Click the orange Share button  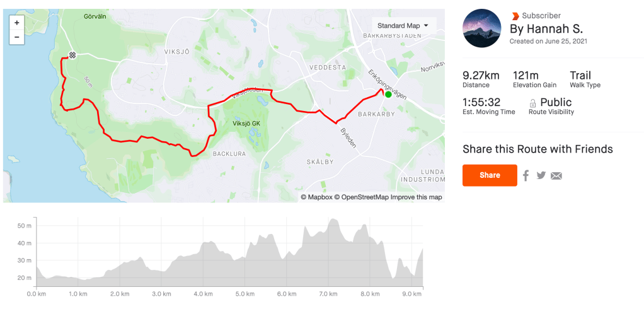pos(490,175)
